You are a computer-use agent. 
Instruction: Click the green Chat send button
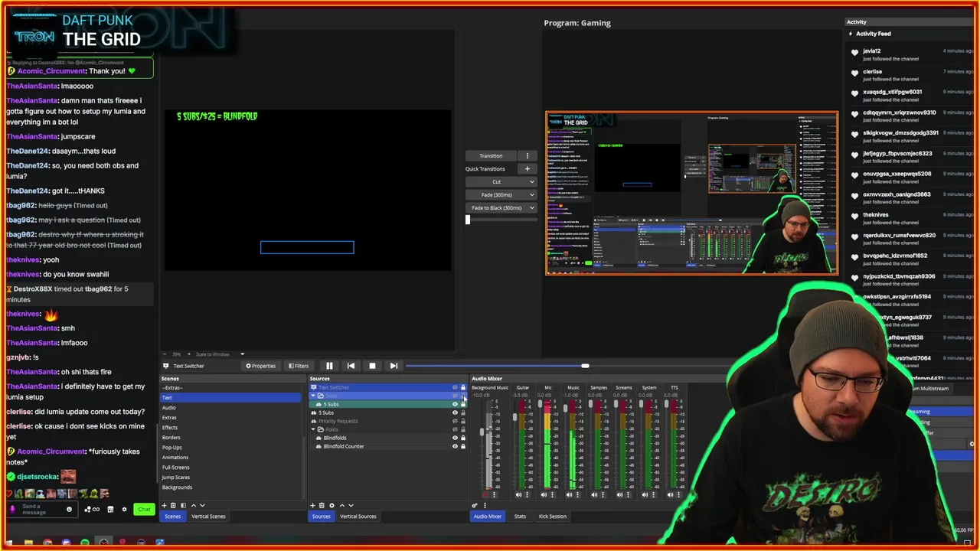tap(144, 509)
